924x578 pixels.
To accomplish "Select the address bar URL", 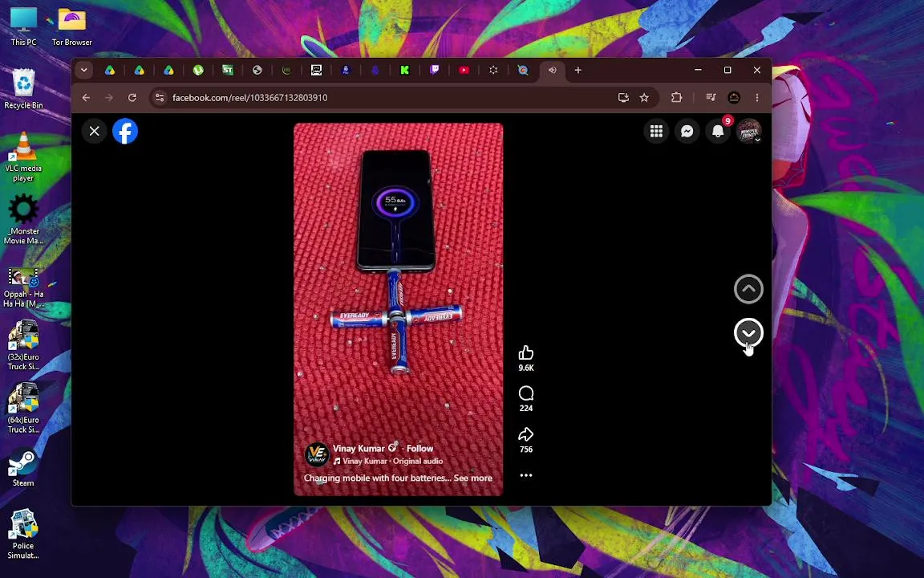I will [250, 97].
